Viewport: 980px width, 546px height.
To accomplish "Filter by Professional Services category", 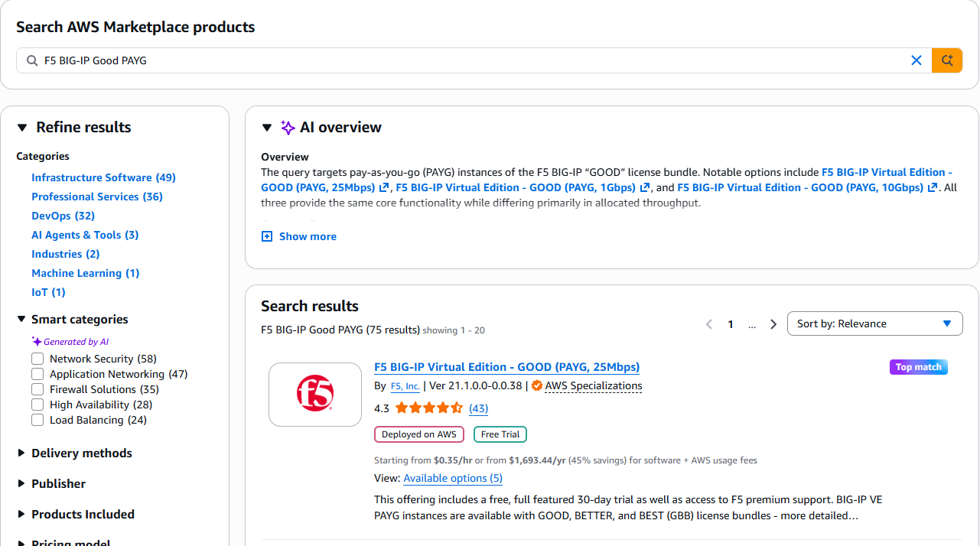I will click(x=97, y=197).
